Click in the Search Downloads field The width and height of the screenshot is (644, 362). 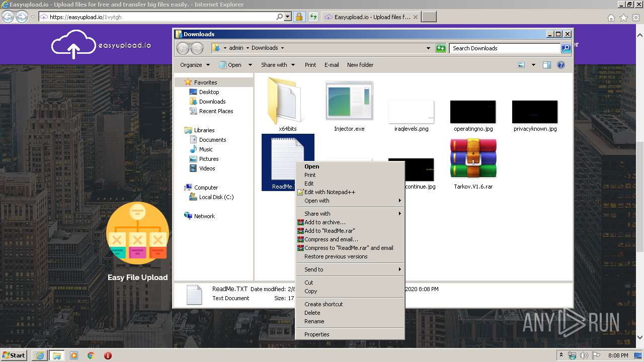tap(505, 48)
